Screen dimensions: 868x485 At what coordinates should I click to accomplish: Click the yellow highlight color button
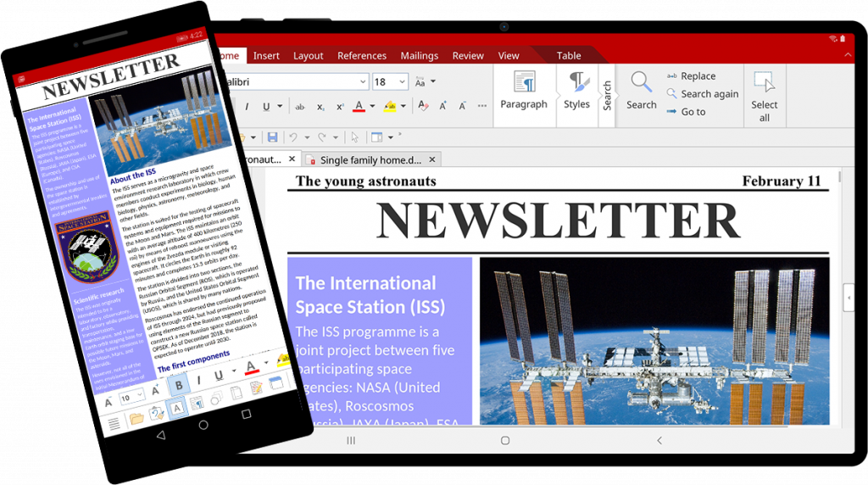click(x=389, y=107)
